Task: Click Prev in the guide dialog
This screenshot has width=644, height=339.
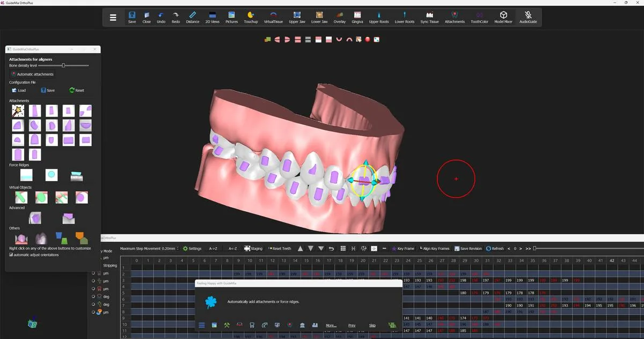Action: tap(352, 325)
